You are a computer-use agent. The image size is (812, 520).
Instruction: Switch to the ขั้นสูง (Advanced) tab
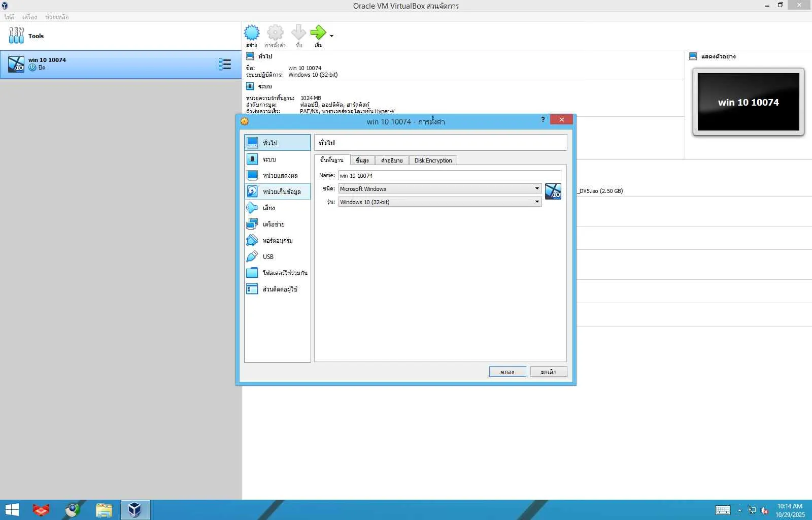362,160
